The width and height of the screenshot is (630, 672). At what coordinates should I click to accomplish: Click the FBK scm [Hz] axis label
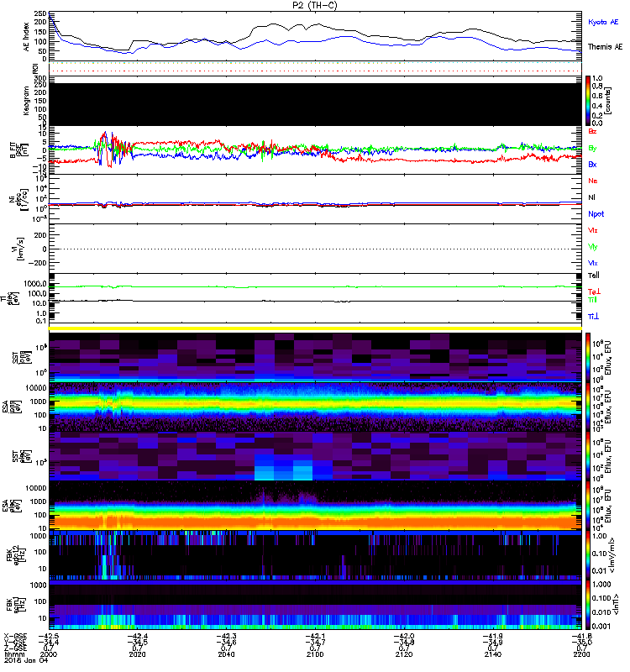tap(14, 604)
